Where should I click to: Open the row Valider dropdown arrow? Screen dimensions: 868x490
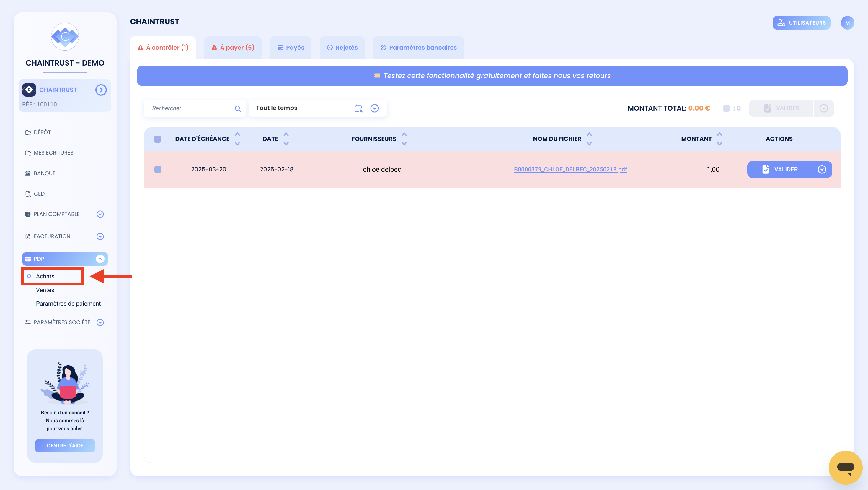coord(822,169)
